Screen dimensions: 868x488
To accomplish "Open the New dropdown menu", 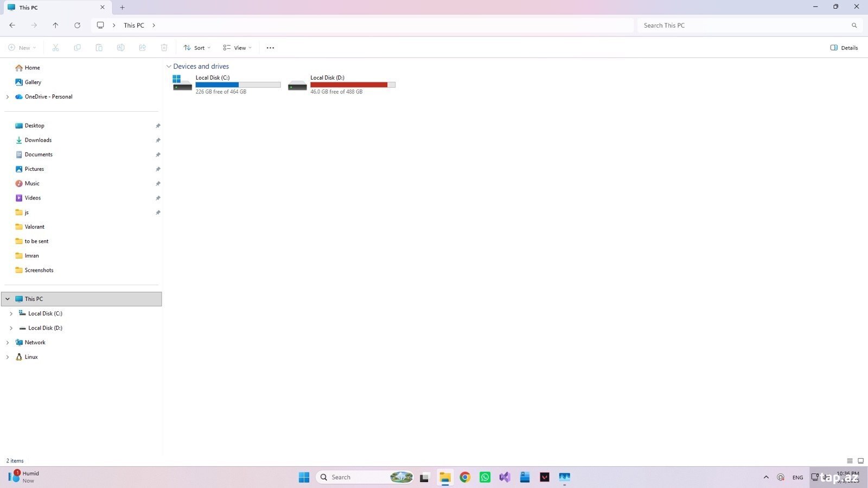I will 22,48.
